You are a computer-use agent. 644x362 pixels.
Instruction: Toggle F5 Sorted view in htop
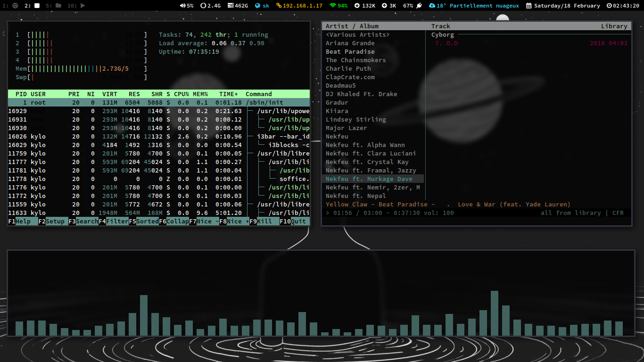tap(144, 221)
